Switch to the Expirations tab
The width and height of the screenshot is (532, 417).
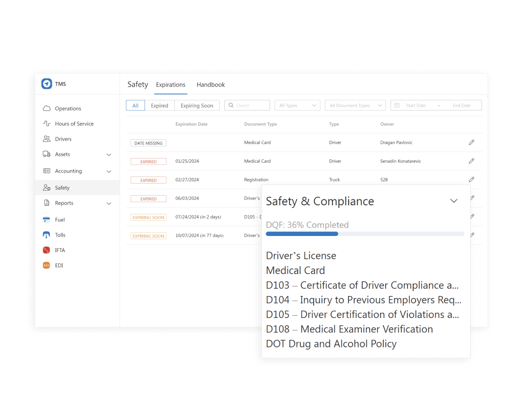(x=171, y=85)
